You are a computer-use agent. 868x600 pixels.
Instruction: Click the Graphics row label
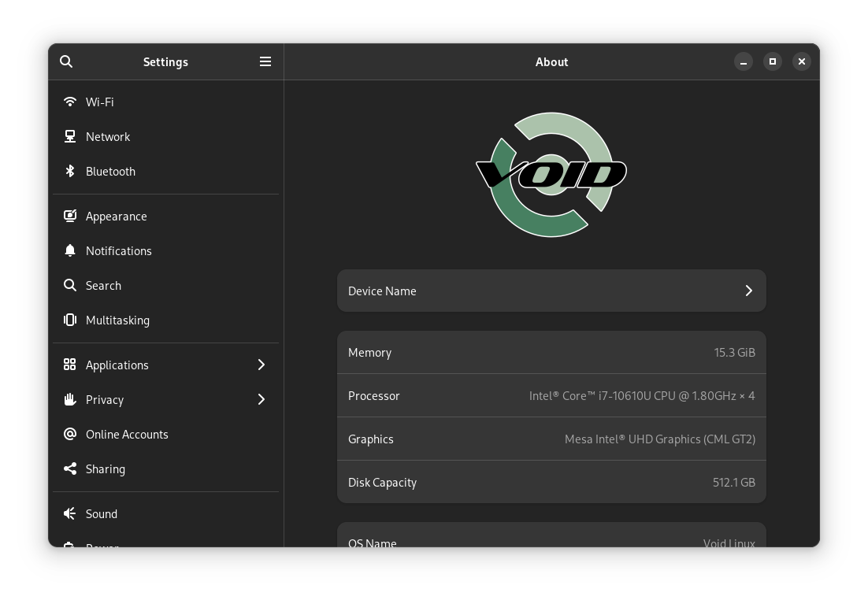point(371,439)
